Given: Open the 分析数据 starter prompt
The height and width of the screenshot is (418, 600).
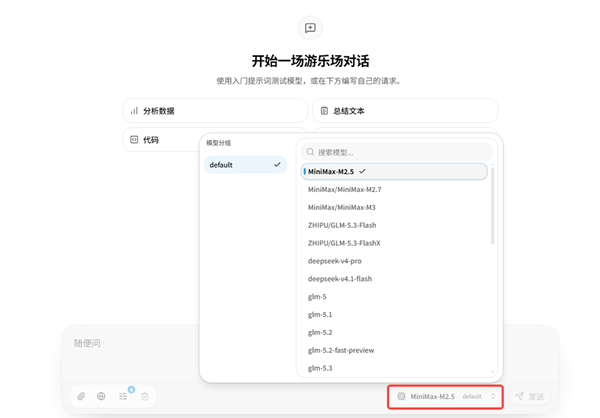Looking at the screenshot, I should (215, 111).
